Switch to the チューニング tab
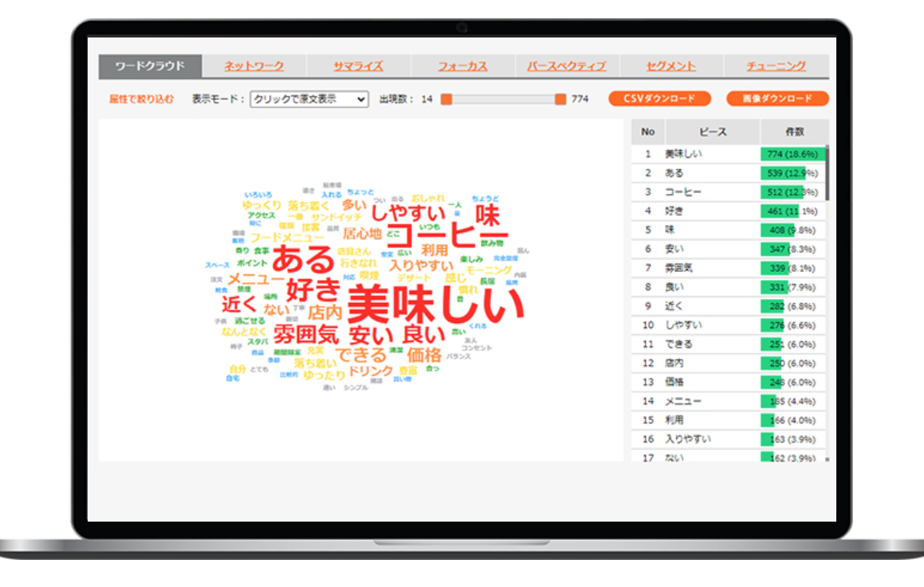The height and width of the screenshot is (587, 924). pyautogui.click(x=776, y=66)
